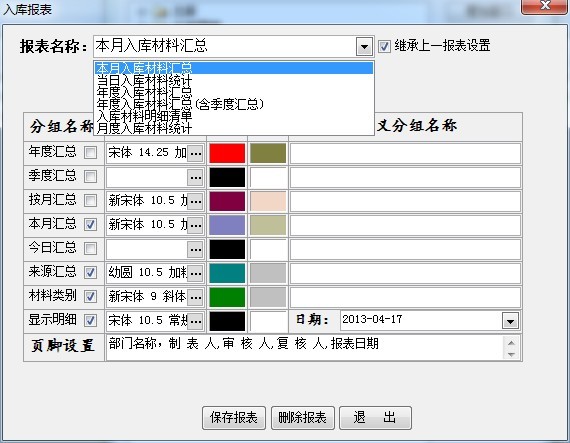
Task: Open font picker for 材料类别 row
Action: click(x=196, y=297)
